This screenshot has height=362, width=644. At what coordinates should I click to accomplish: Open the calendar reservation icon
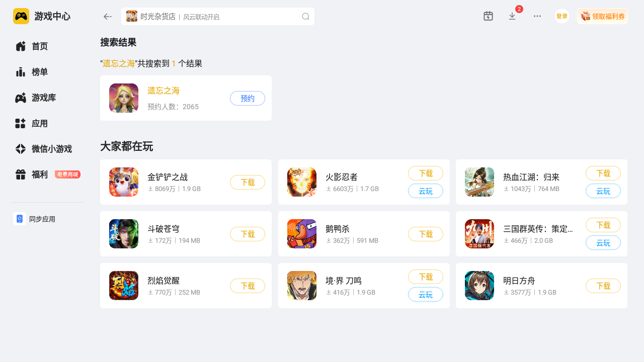point(488,16)
